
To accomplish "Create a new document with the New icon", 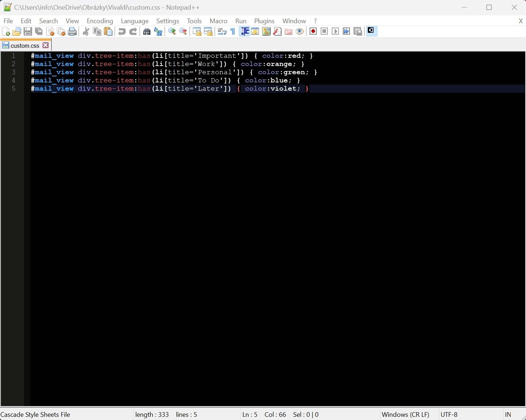I will pos(6,31).
